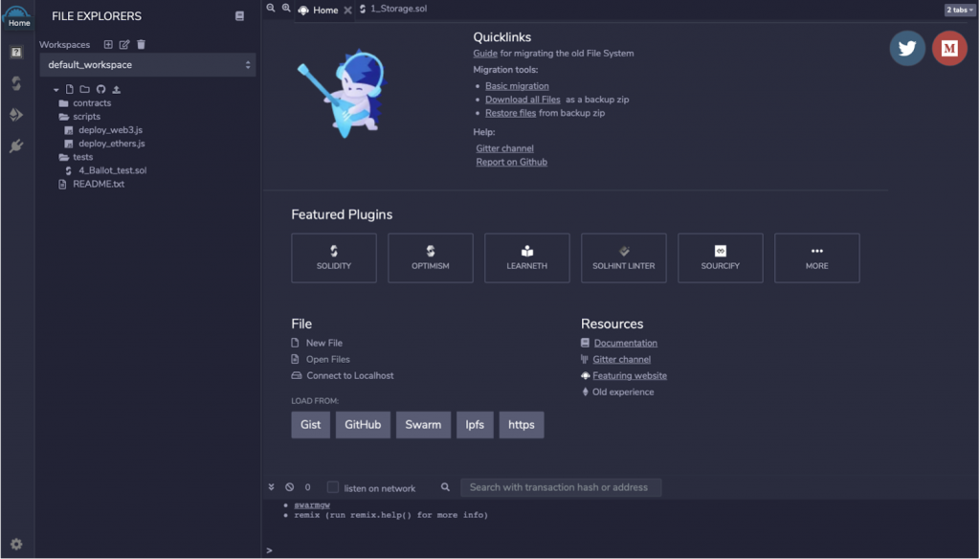Clear the terminal console
This screenshot has height=559, width=980.
coord(289,487)
